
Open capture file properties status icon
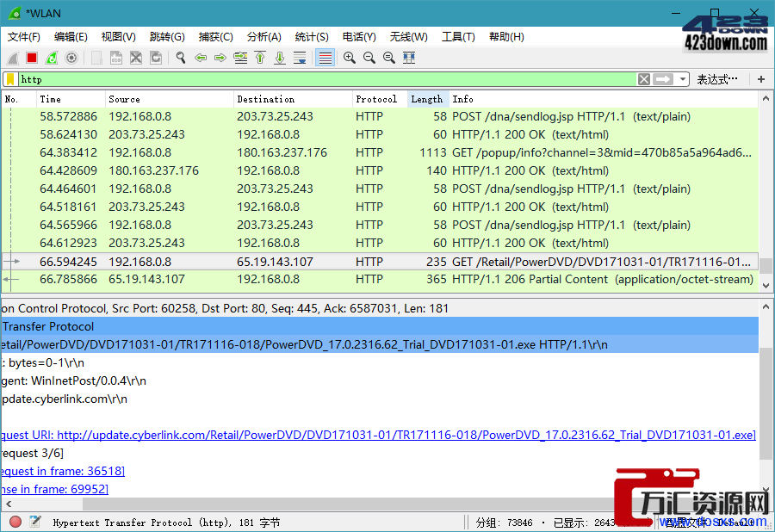[35, 522]
